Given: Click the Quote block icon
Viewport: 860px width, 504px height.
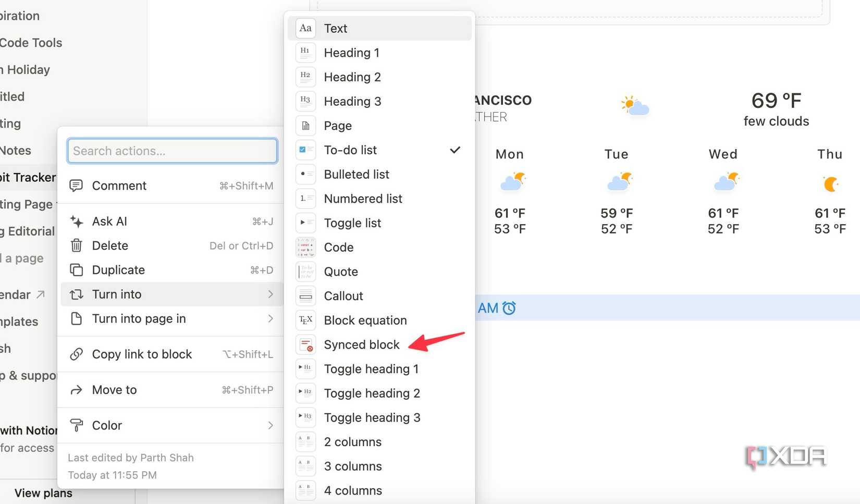Looking at the screenshot, I should coord(305,271).
